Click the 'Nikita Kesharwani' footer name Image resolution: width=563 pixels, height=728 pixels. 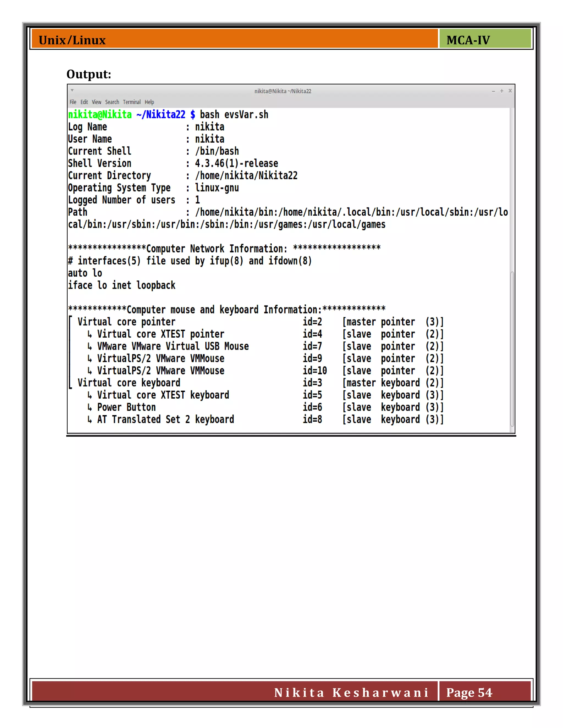point(351,692)
